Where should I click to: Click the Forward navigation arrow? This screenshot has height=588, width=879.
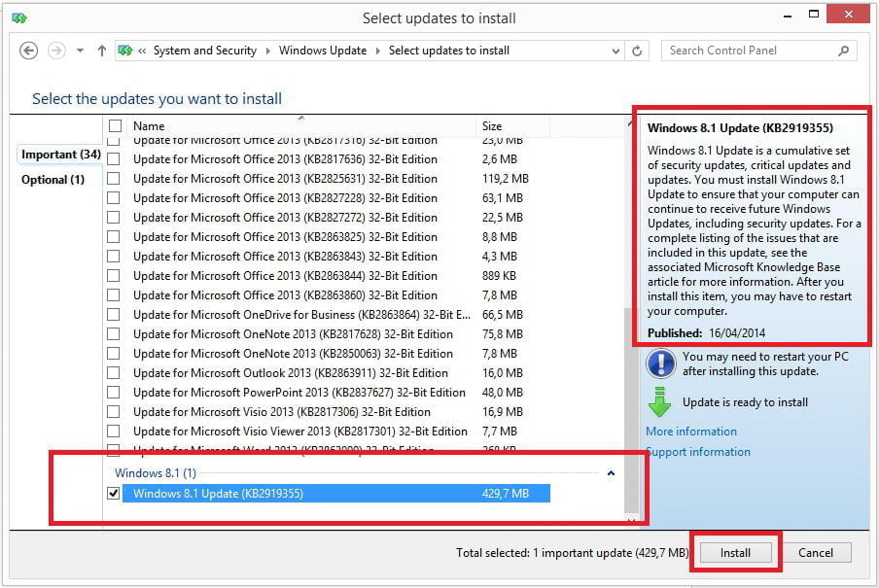click(56, 51)
